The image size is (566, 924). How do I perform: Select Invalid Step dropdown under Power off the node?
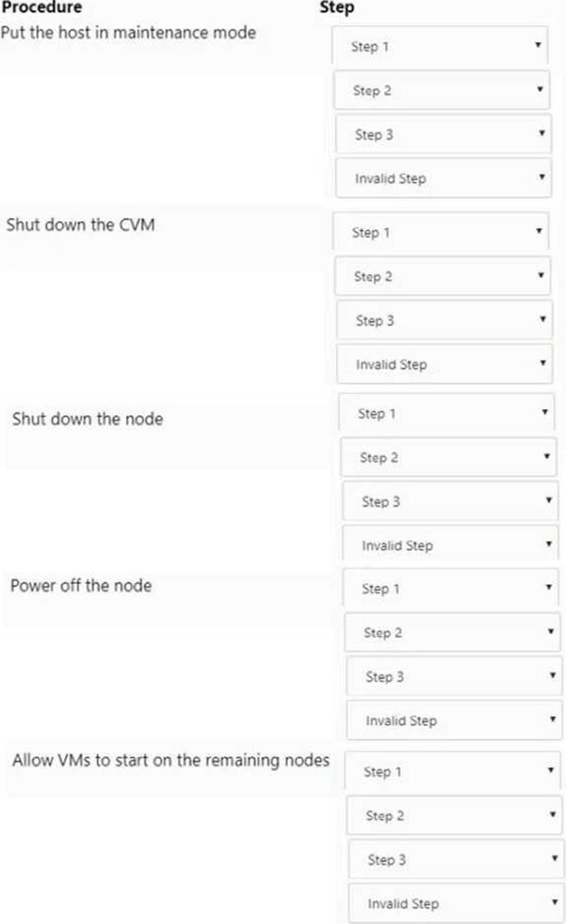454,721
